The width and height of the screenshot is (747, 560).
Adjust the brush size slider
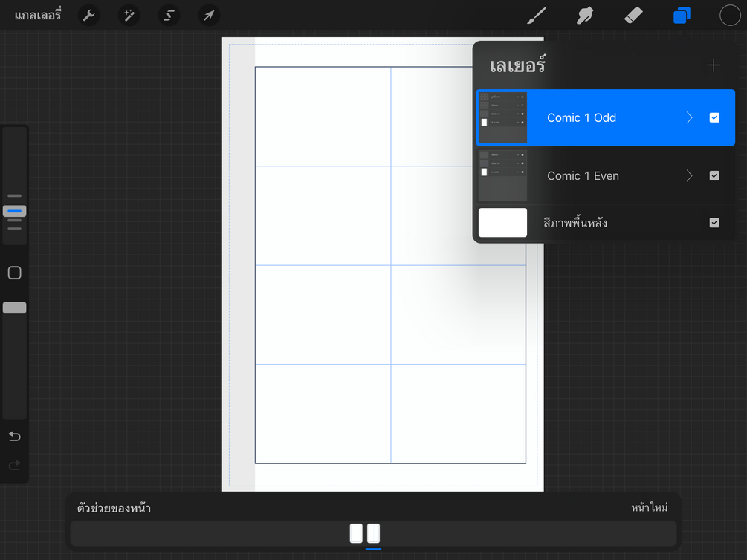click(13, 211)
